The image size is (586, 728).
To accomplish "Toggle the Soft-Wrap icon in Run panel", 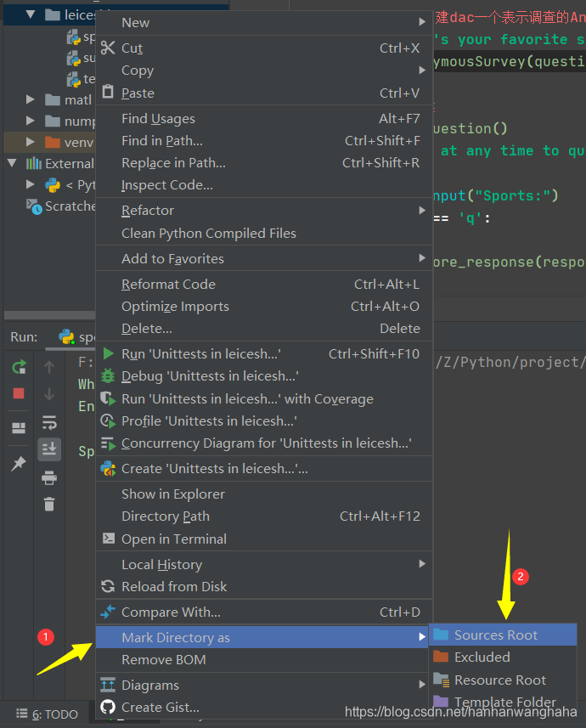I will (49, 422).
